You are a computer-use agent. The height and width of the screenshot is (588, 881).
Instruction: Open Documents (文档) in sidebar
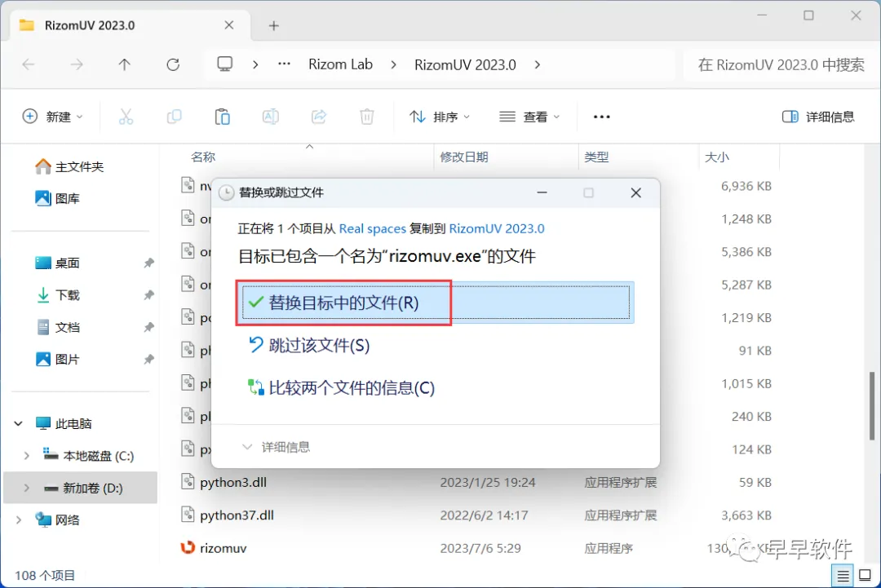57,327
